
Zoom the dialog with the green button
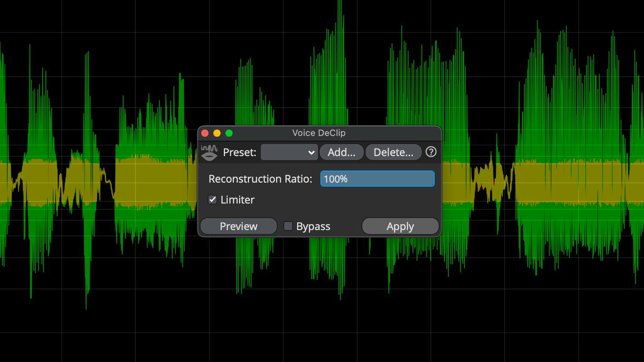click(x=229, y=133)
